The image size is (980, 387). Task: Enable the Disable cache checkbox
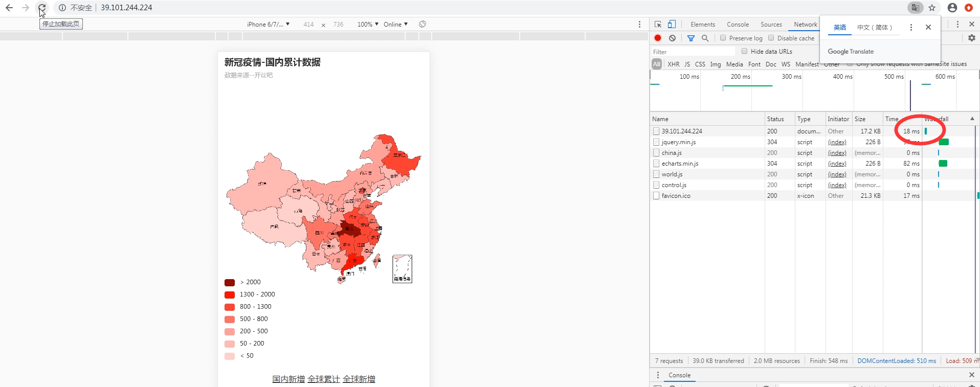(x=771, y=38)
